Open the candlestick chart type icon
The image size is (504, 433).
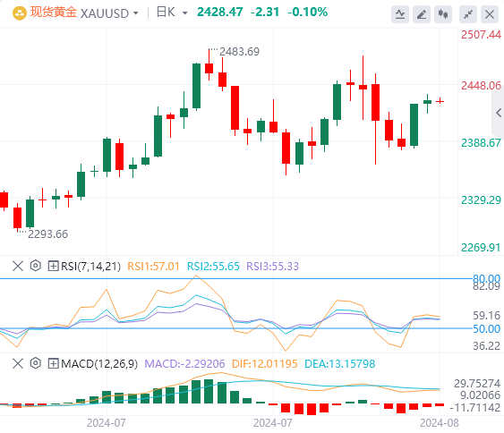tap(443, 14)
